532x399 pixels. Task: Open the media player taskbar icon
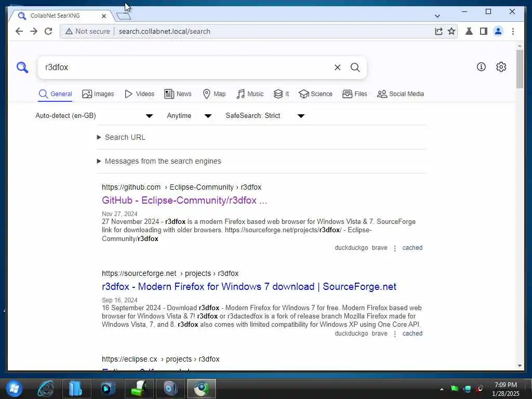[108, 389]
